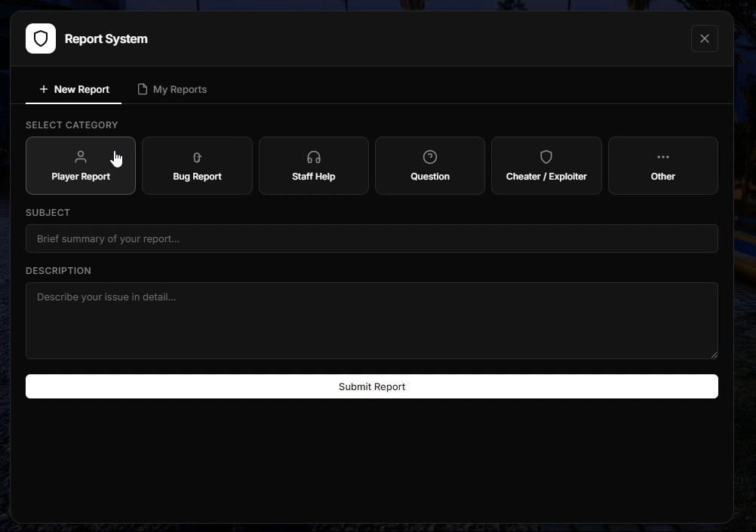Click the description box resize handle
756x532 pixels.
click(x=714, y=355)
